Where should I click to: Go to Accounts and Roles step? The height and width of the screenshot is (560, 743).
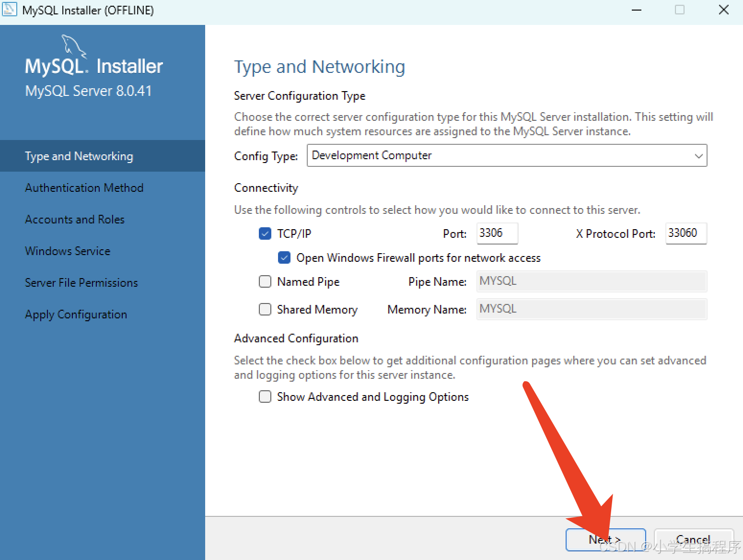tap(75, 220)
